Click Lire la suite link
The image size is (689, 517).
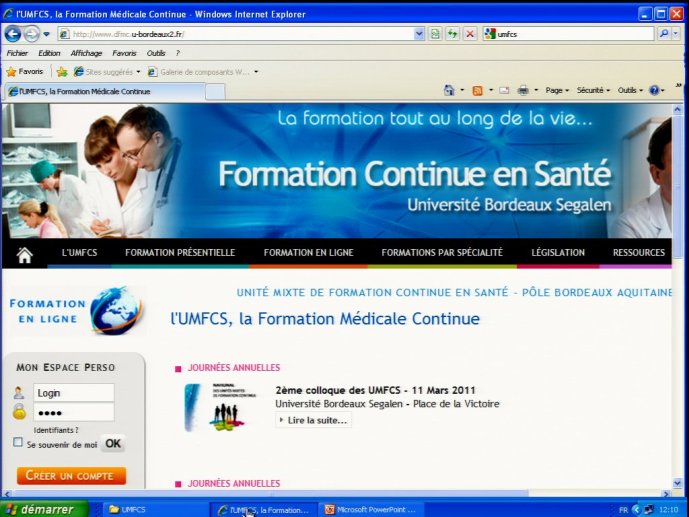point(313,420)
